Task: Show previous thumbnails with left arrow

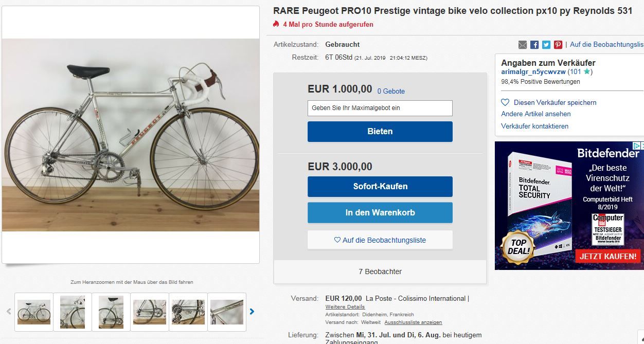Action: tap(9, 311)
